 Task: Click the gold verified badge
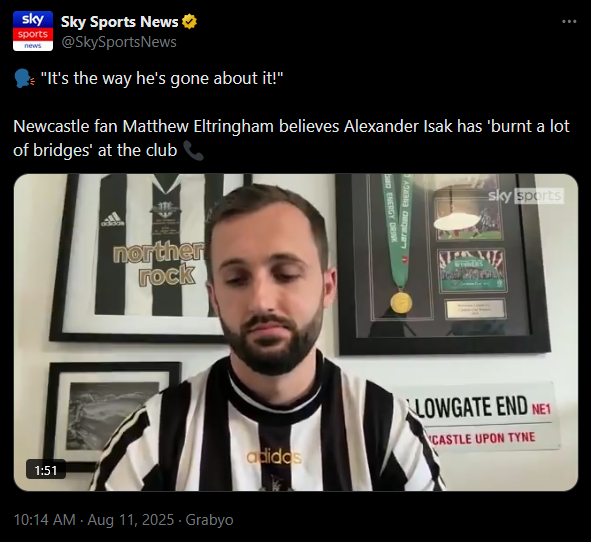tap(189, 22)
